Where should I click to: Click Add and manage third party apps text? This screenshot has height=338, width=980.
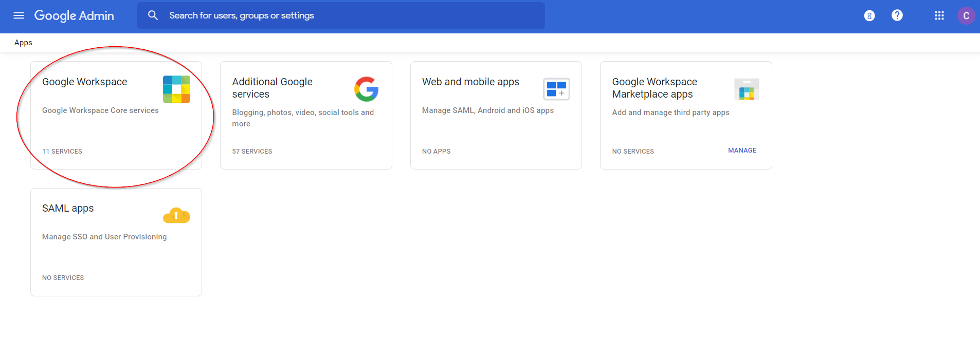pos(670,112)
